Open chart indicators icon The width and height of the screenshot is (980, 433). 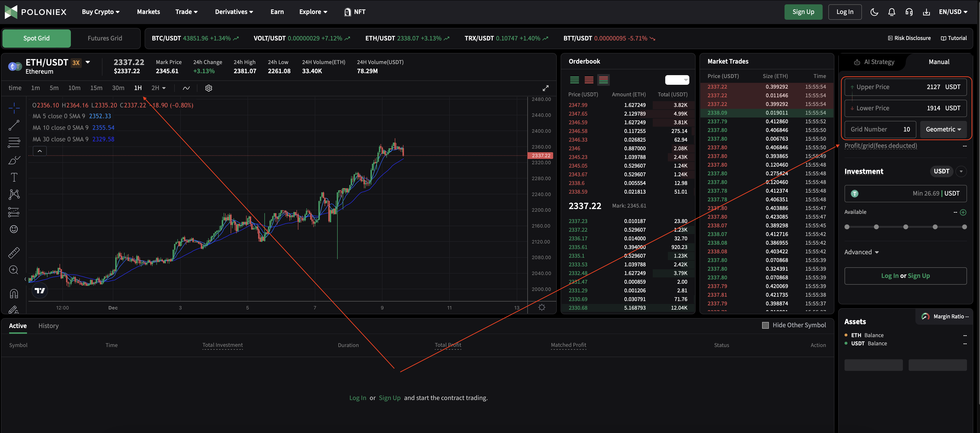coord(186,88)
